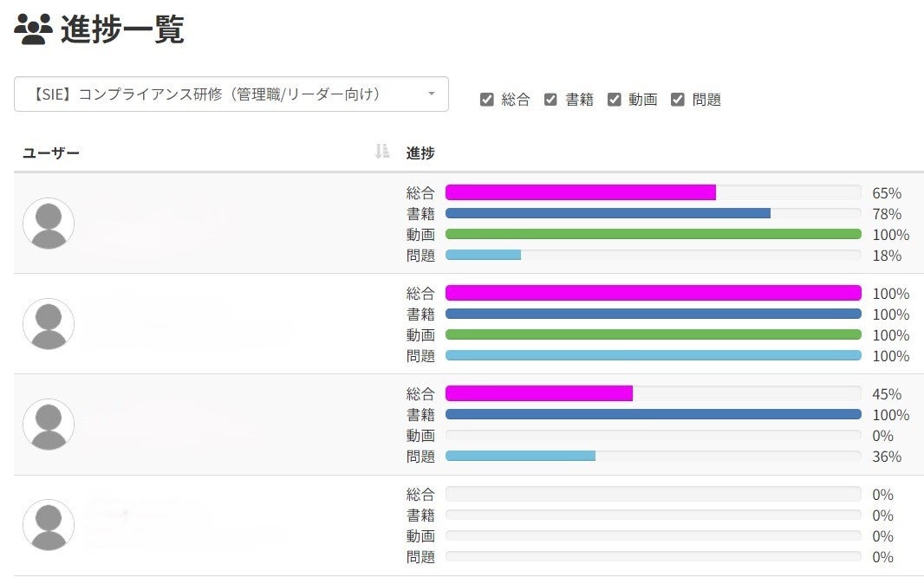Click first user's magenta 総合 65% progress bar

[x=581, y=192]
